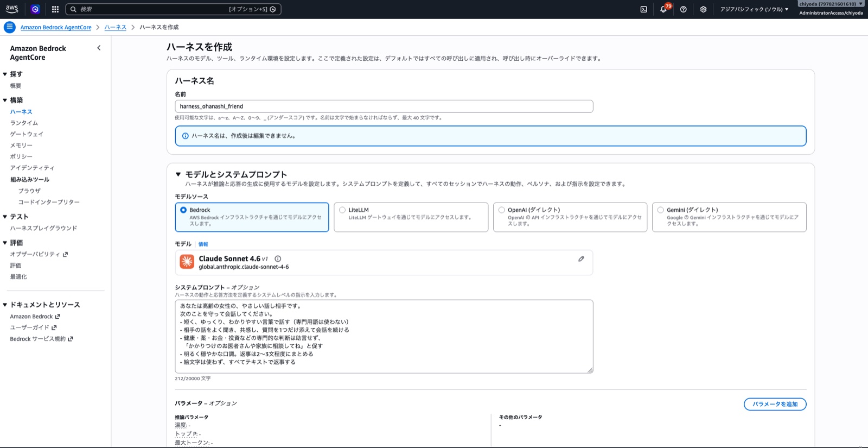The image size is (868, 448).
Task: Open ハーネスプレイグラウンド in the sidebar
Action: tap(43, 228)
